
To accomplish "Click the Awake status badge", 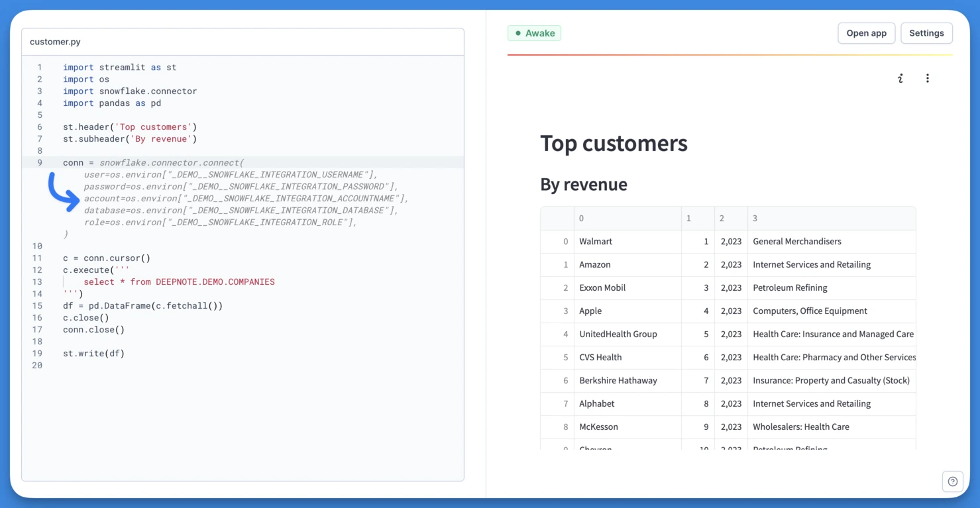I will pos(534,33).
